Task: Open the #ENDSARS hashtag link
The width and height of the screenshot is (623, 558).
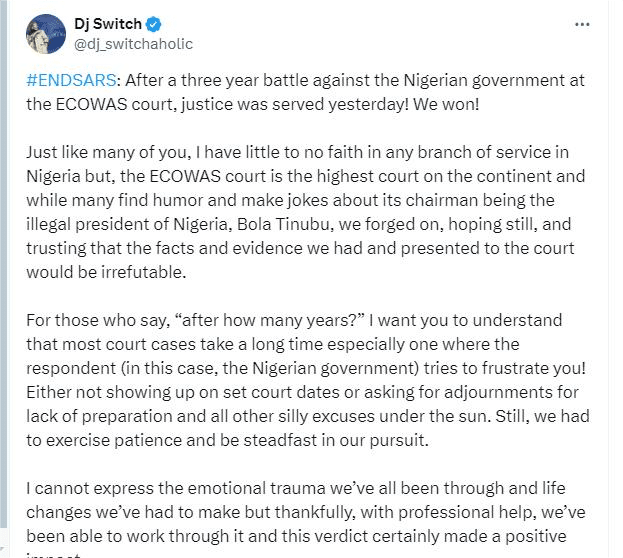Action: (x=67, y=80)
